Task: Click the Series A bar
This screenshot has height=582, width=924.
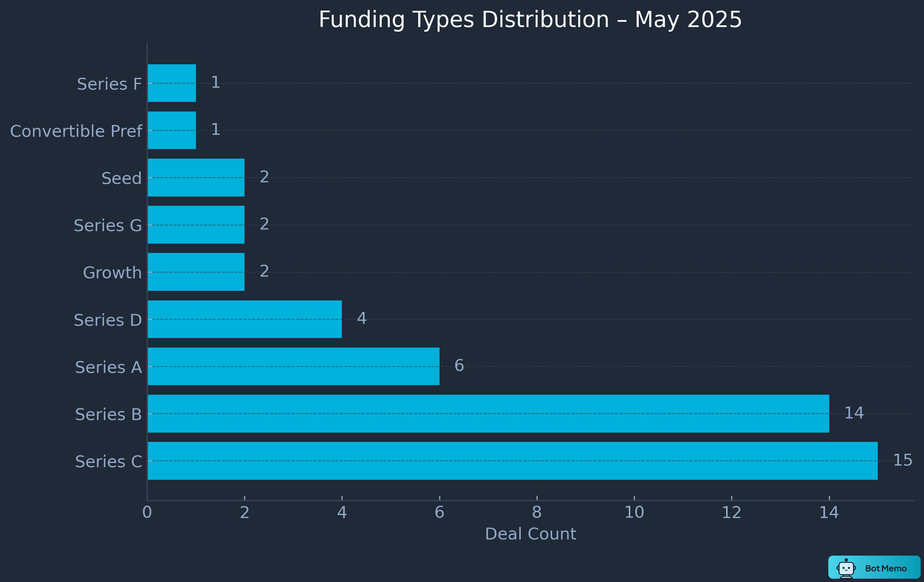Action: [294, 366]
